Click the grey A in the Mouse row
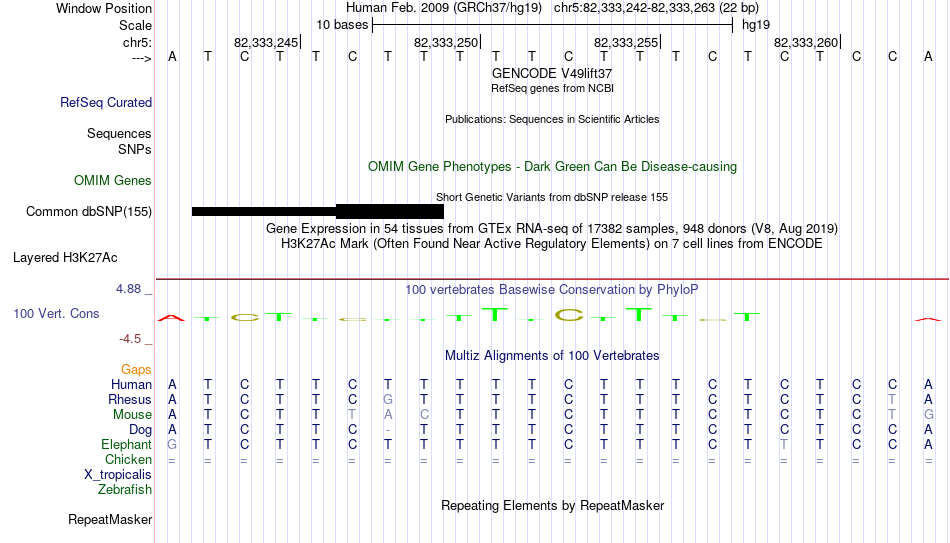This screenshot has height=543, width=950. pos(388,415)
